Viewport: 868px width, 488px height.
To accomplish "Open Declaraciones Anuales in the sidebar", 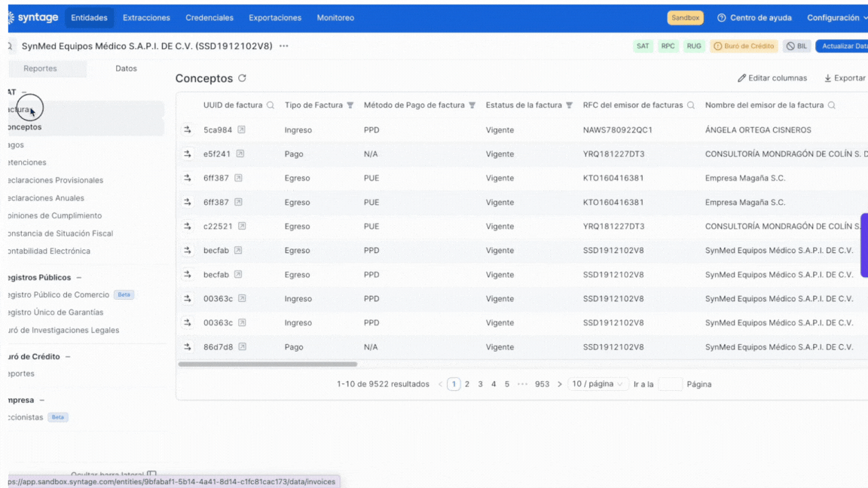I will tap(47, 198).
